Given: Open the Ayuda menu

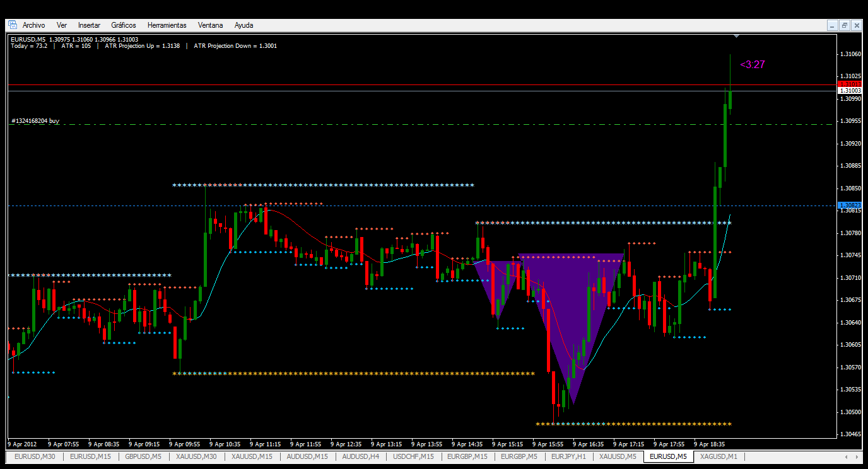Looking at the screenshot, I should click(244, 25).
